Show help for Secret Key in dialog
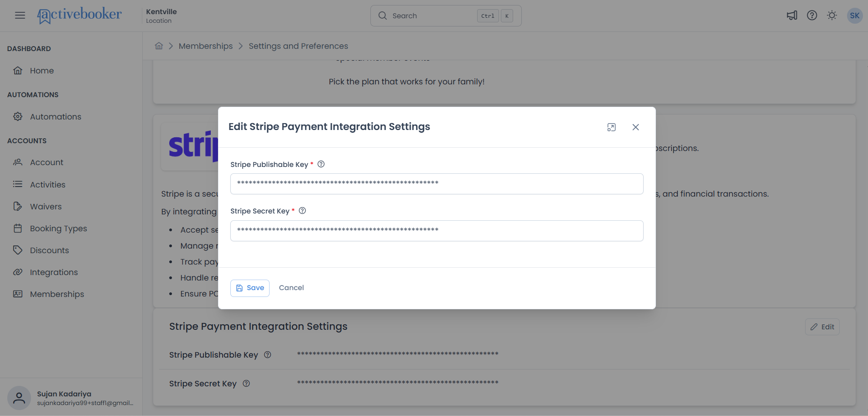This screenshot has width=868, height=416. [302, 211]
